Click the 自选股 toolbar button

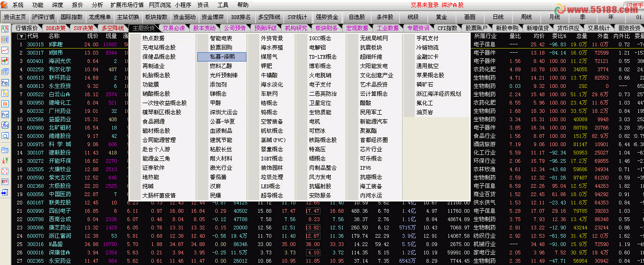(357, 17)
